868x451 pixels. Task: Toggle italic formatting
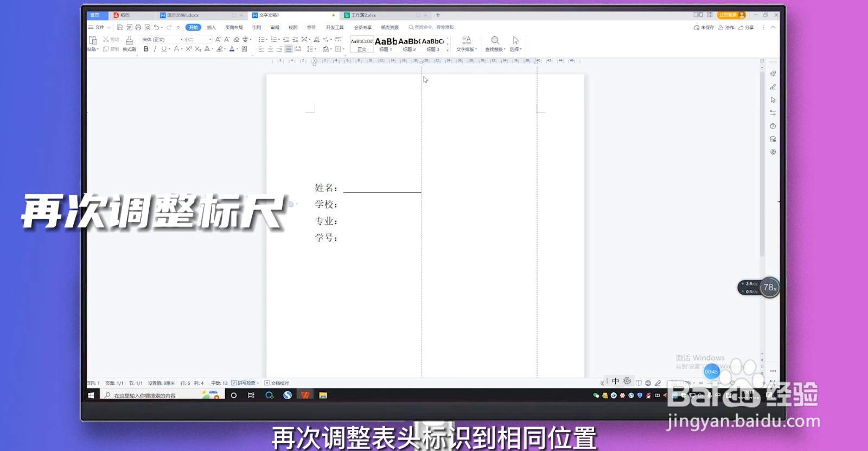coord(155,49)
